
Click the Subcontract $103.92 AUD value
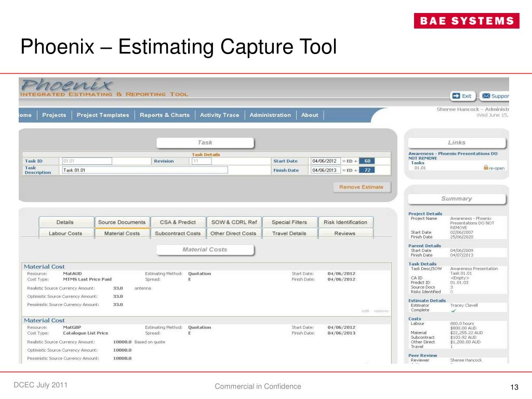tap(463, 338)
